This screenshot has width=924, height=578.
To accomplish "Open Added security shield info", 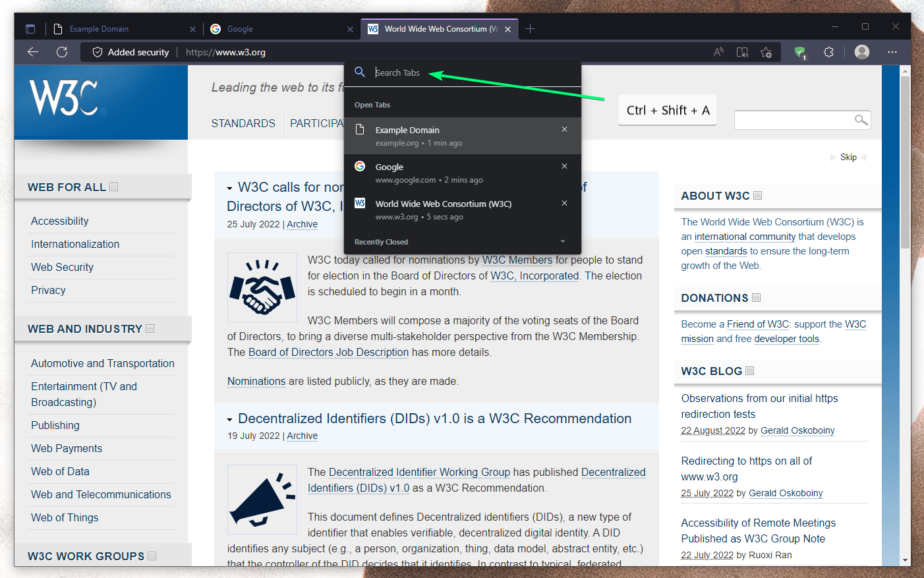I will click(130, 52).
